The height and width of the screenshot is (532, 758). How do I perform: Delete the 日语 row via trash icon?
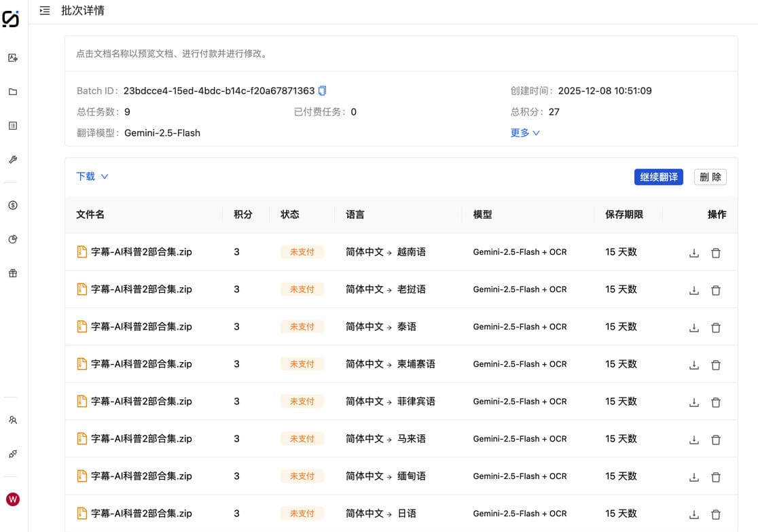tap(716, 514)
